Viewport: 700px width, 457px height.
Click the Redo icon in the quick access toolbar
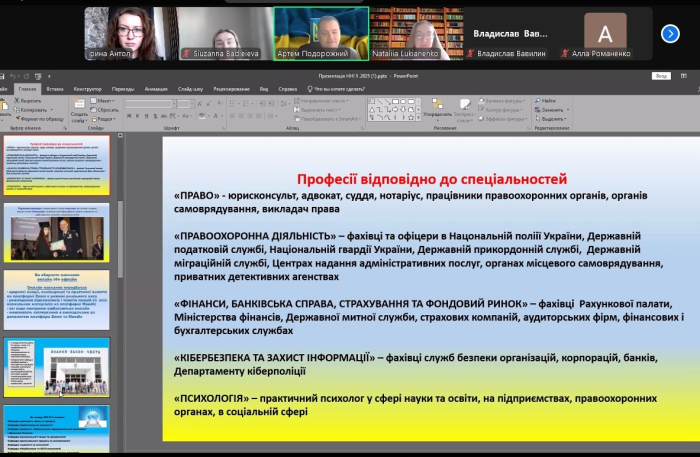click(26, 76)
